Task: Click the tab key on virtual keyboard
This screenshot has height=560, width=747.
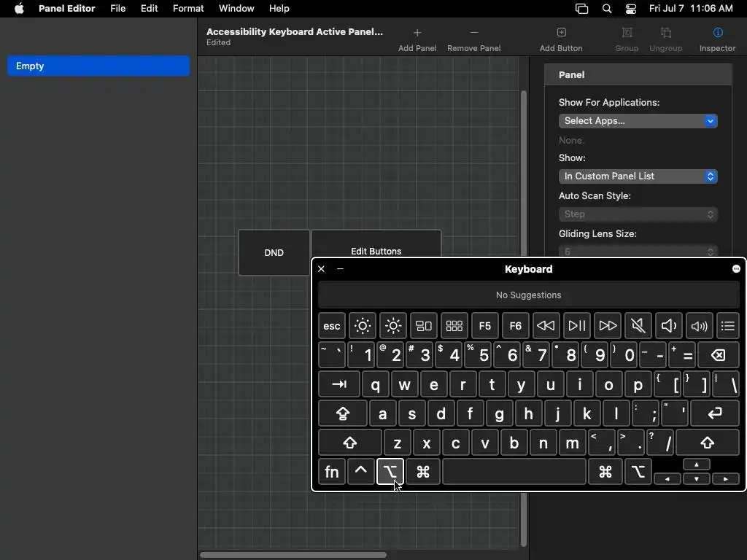Action: [x=339, y=384]
